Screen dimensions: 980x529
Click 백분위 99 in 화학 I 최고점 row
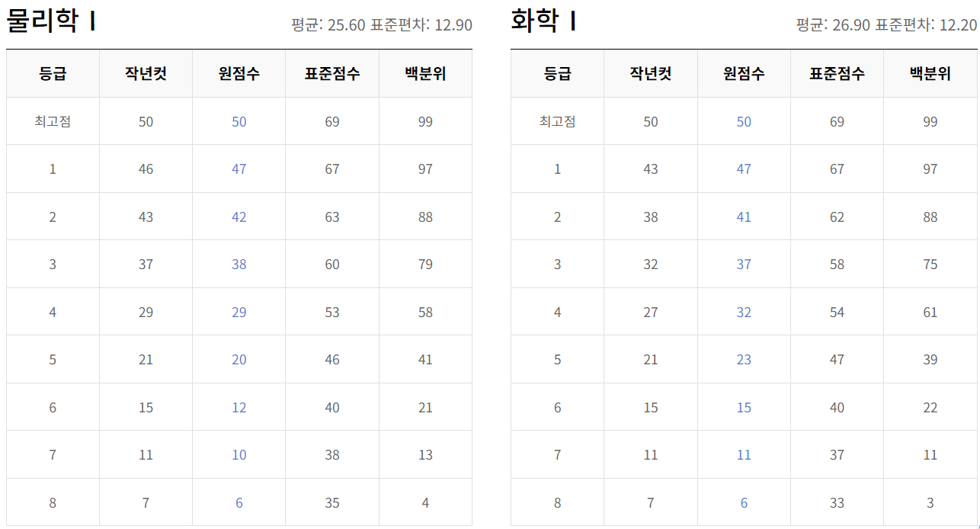(x=930, y=122)
